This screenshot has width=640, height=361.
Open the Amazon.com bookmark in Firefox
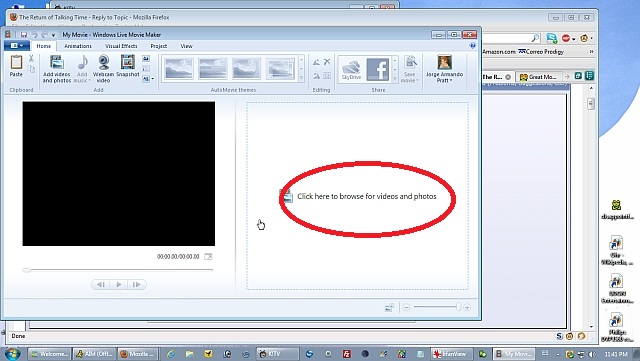[499, 52]
